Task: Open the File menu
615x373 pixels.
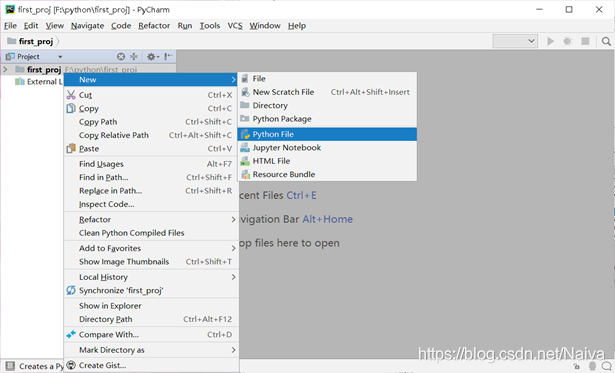Action: (x=10, y=26)
